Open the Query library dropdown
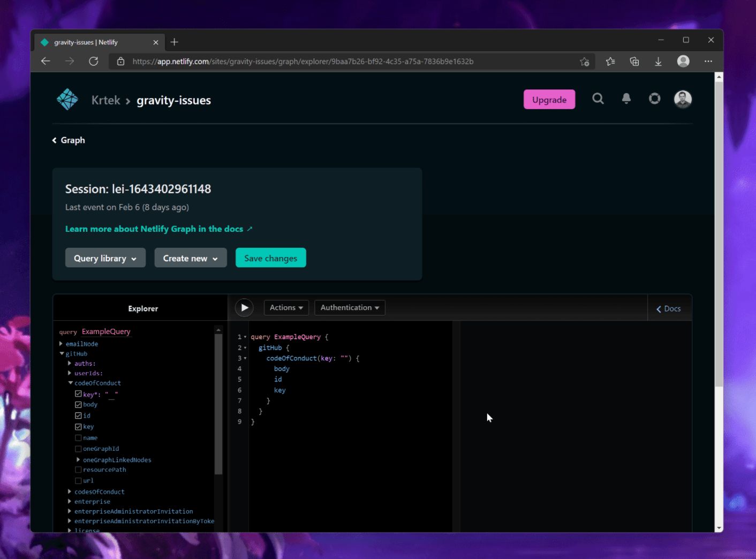 [105, 258]
